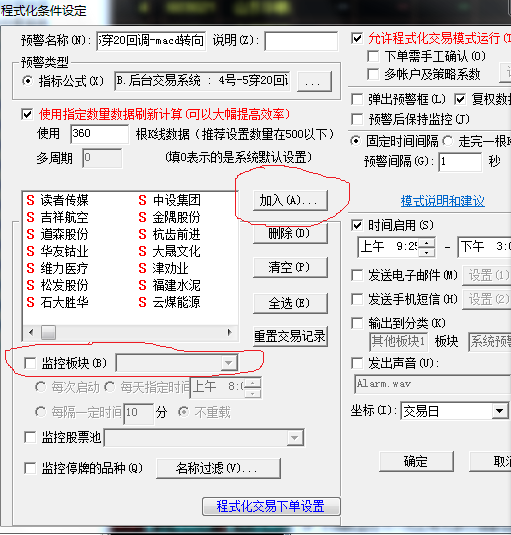Click the 预警间隔(G) seconds input field

click(460, 161)
